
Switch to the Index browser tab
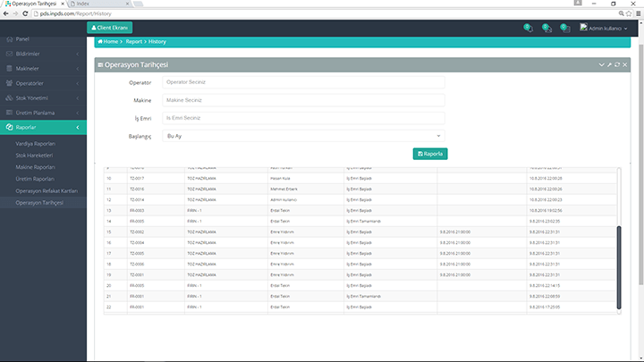(x=100, y=4)
